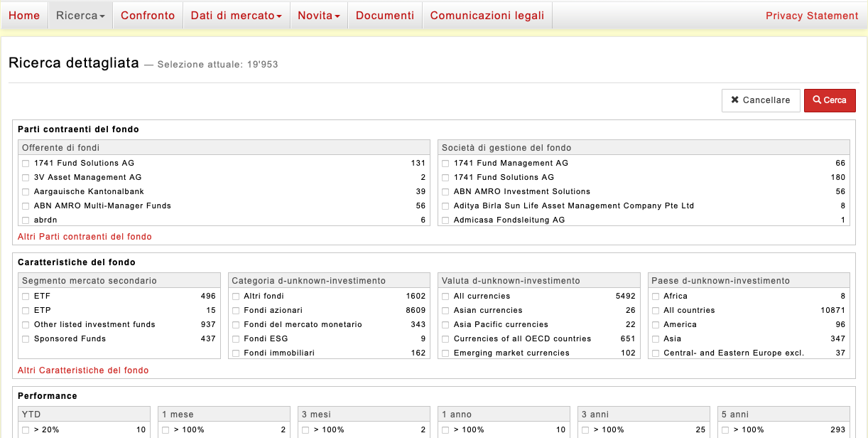Click the red Cerca search button
Image resolution: width=868 pixels, height=438 pixels.
click(830, 100)
